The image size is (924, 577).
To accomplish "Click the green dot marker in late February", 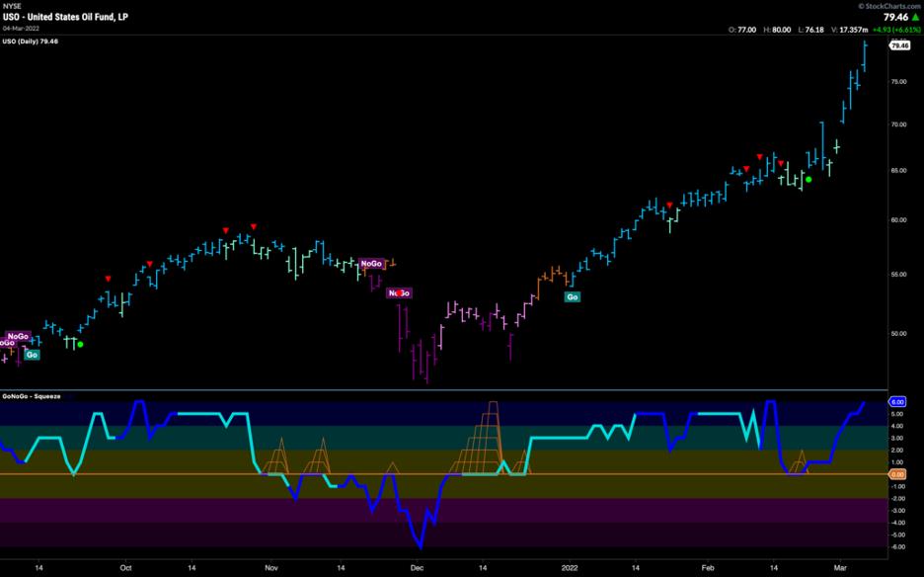I will 808,180.
